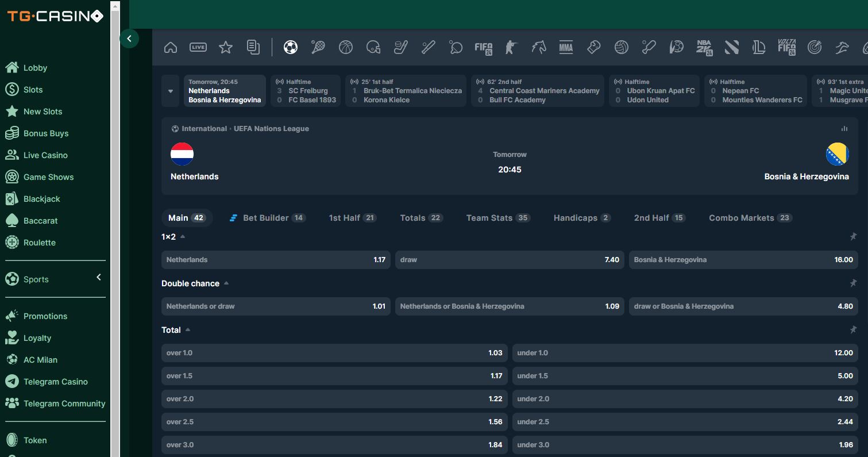Open Nepean FC vs Mounties Wanderers card
Image resolution: width=868 pixels, height=457 pixels.
[x=756, y=91]
